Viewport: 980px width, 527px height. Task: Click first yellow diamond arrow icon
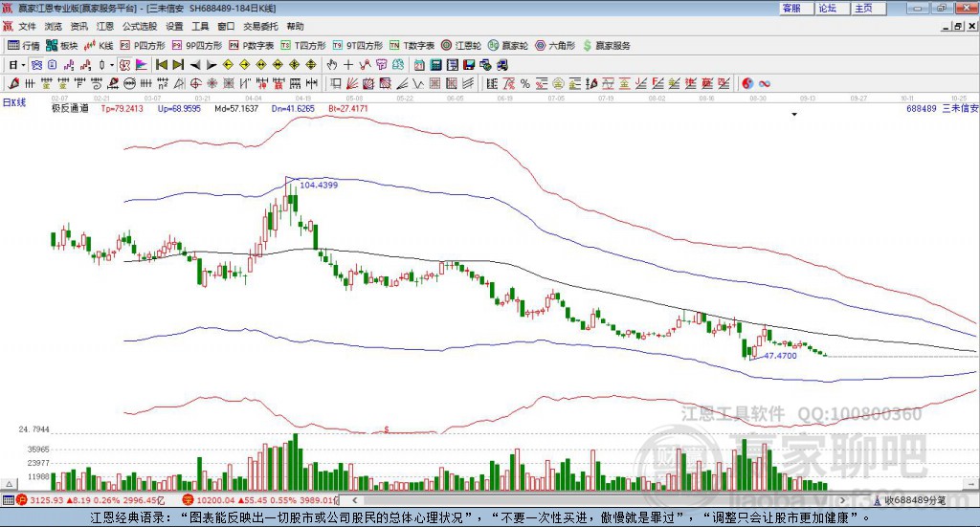click(228, 65)
